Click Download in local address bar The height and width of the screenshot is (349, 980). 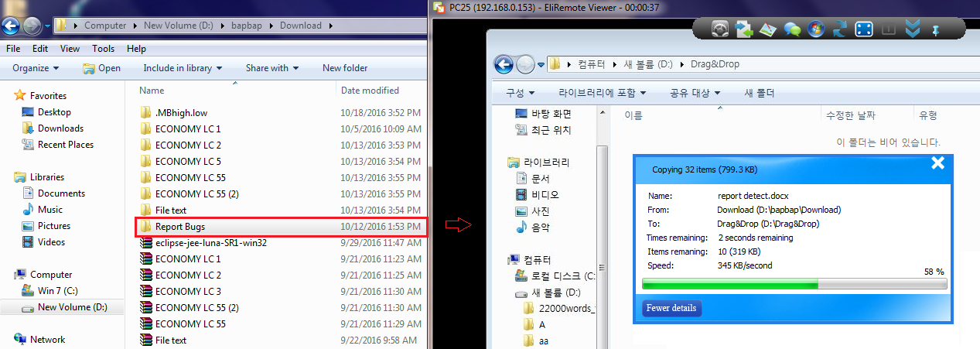(300, 26)
